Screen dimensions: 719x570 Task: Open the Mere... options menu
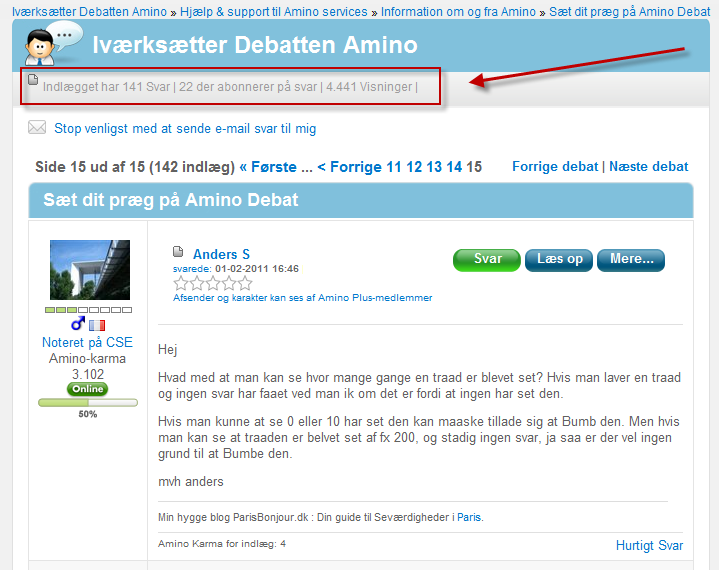(630, 259)
